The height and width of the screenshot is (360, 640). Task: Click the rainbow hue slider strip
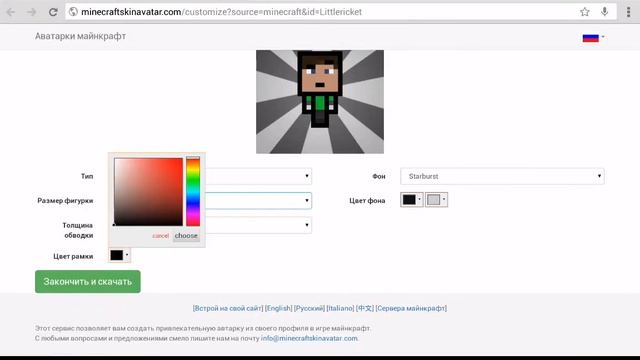(193, 191)
